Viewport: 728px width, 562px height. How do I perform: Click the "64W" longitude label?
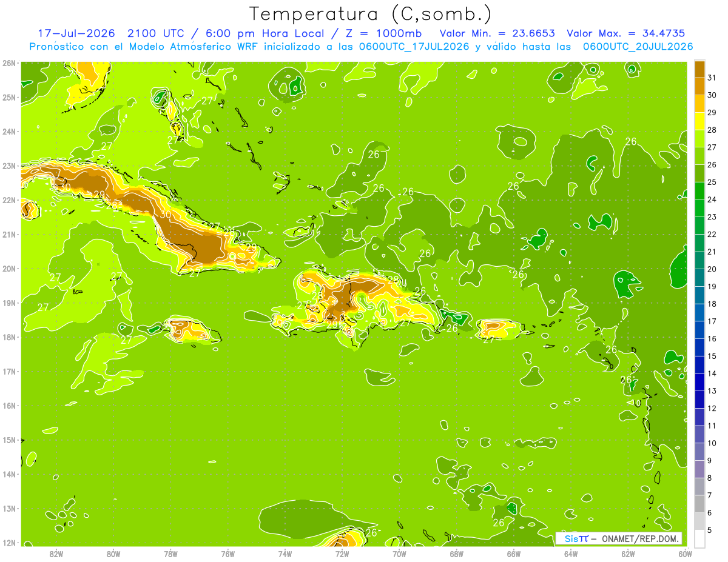(x=571, y=553)
